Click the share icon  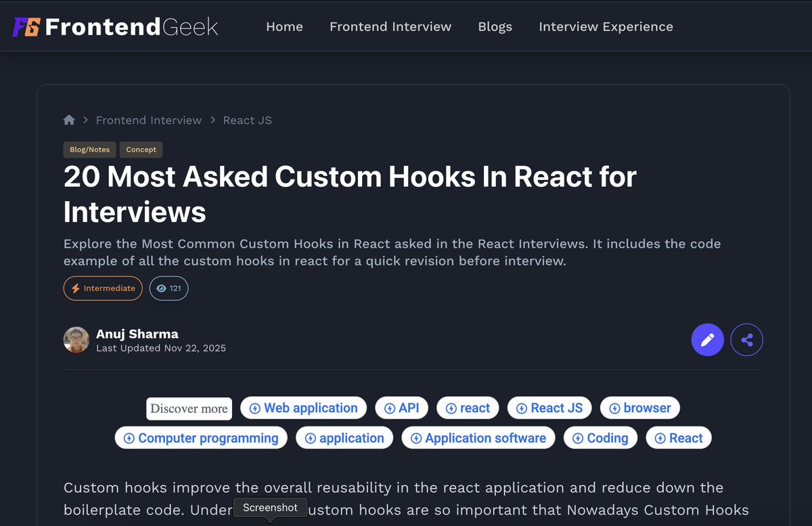tap(746, 340)
